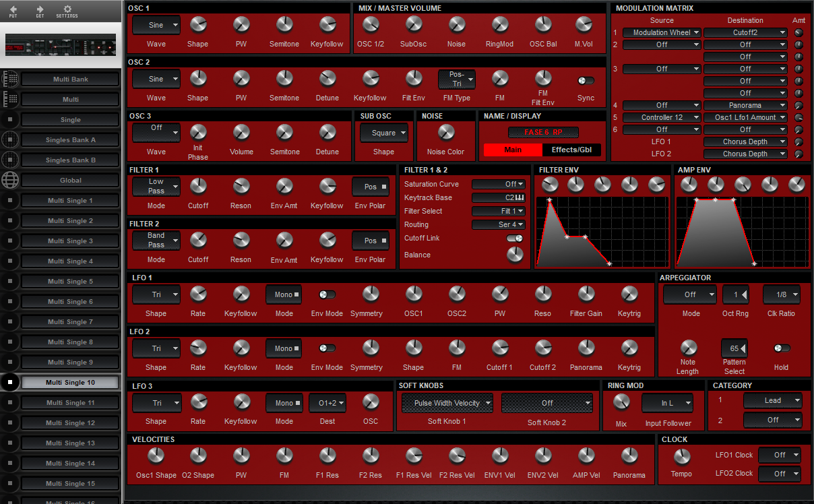Viewport: 814px width, 504px height.
Task: Click the grid icon beside Multi Bank
Action: tap(10, 79)
